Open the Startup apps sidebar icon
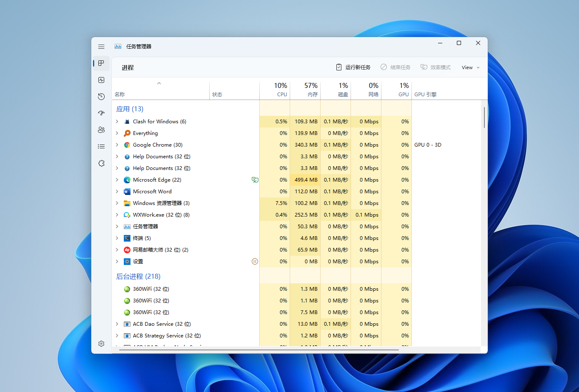This screenshot has width=579, height=392. tap(101, 113)
